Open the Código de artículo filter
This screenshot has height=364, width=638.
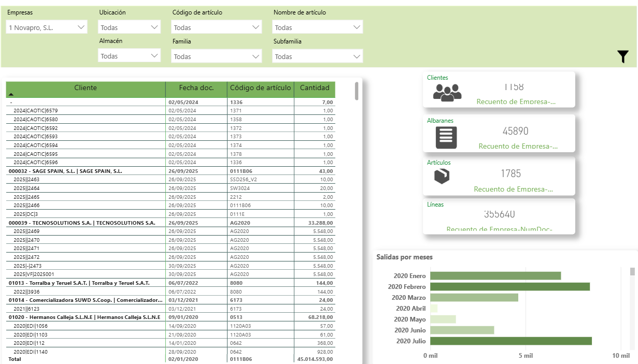[217, 27]
